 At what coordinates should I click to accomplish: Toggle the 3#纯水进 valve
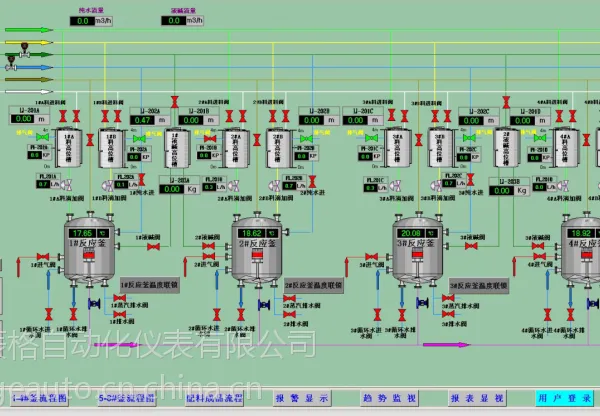point(470,179)
